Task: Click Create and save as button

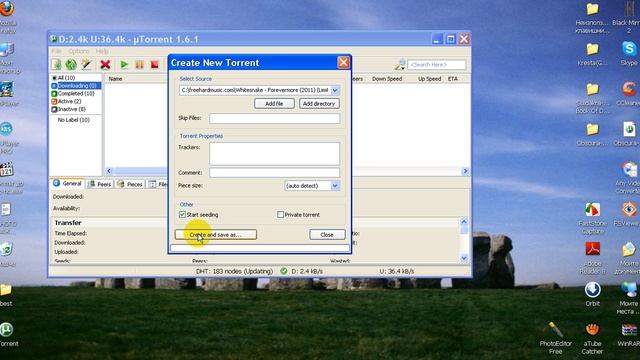Action: point(216,235)
